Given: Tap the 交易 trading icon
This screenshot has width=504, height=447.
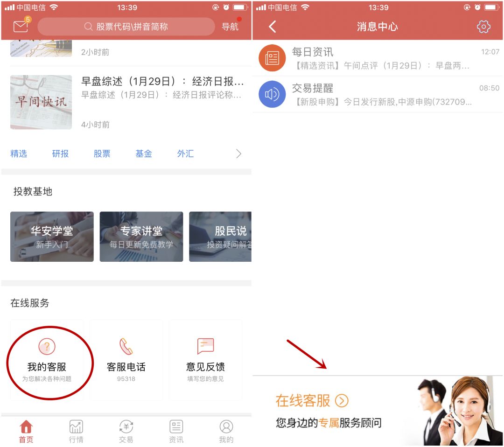Looking at the screenshot, I should tap(126, 426).
